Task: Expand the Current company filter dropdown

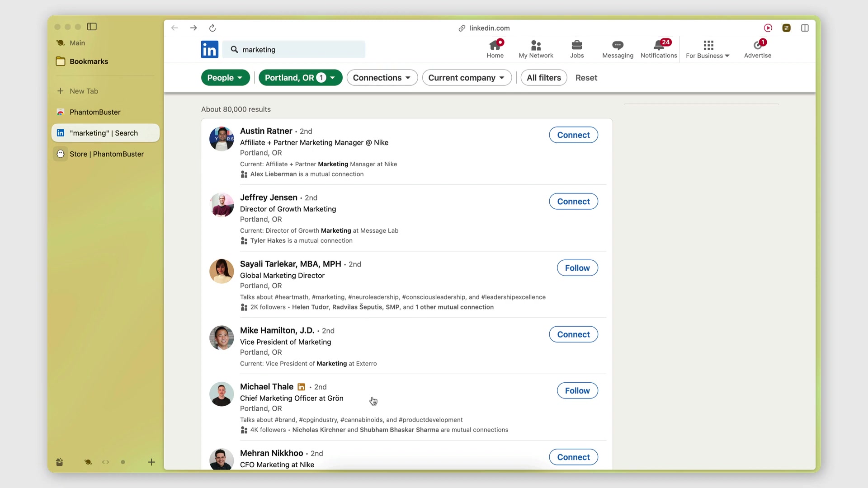Action: 467,78
